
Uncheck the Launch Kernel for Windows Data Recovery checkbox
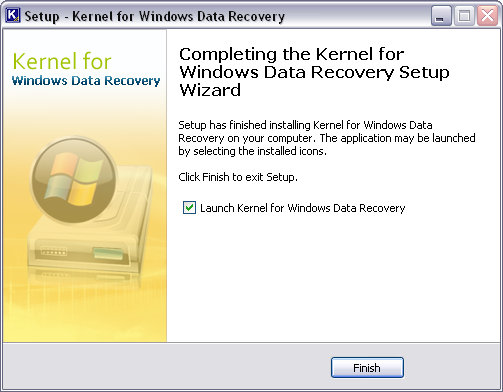pyautogui.click(x=189, y=208)
